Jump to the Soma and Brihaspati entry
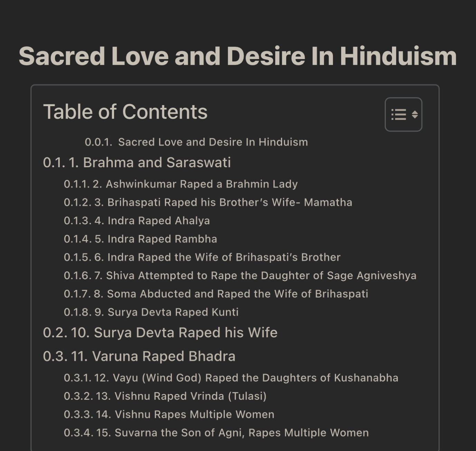This screenshot has width=476, height=451. click(x=216, y=294)
